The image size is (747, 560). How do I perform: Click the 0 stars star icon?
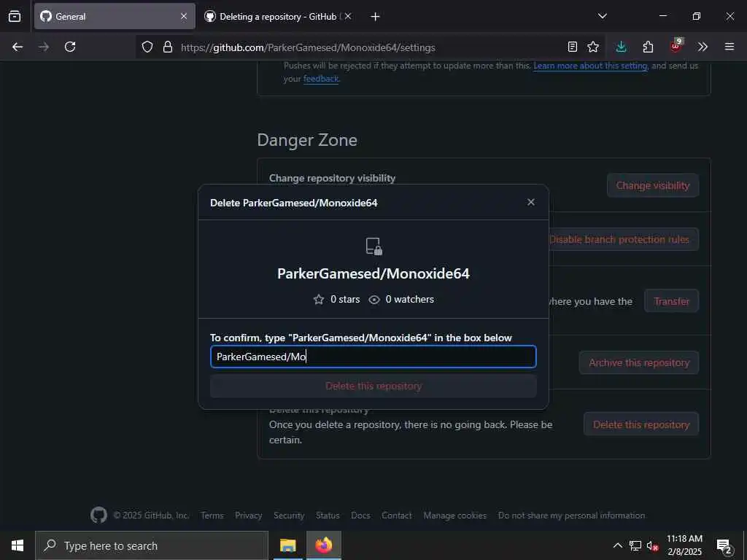point(319,300)
